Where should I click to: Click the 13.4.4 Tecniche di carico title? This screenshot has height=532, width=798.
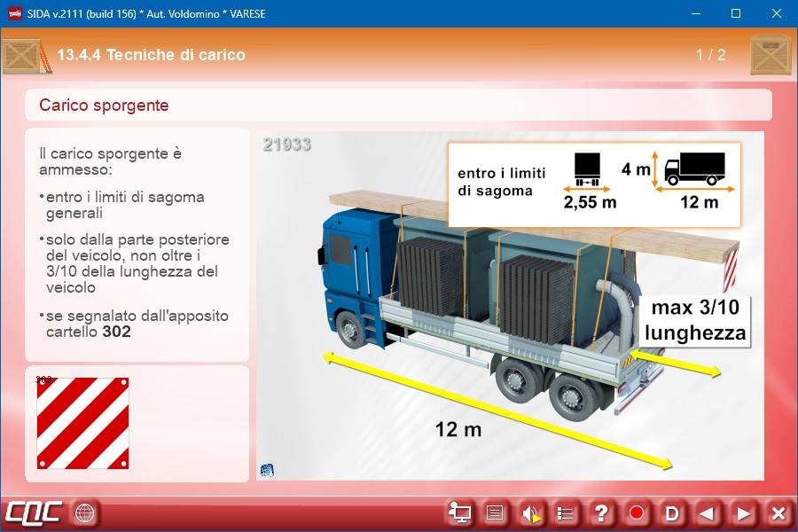coord(151,55)
